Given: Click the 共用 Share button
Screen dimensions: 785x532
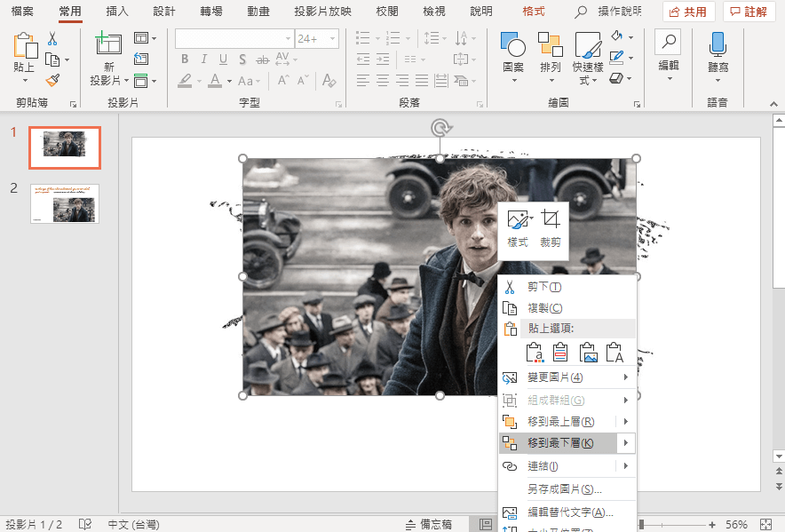Looking at the screenshot, I should [688, 12].
